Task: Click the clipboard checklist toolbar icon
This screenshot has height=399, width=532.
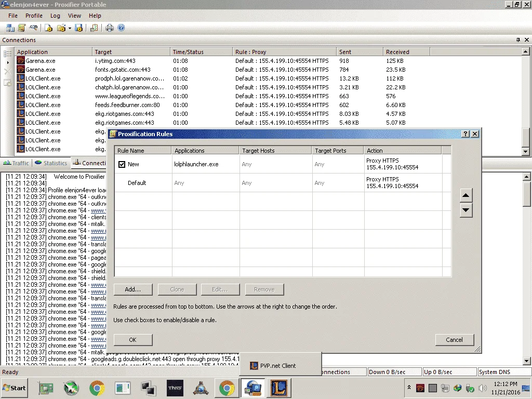Action: (94, 28)
